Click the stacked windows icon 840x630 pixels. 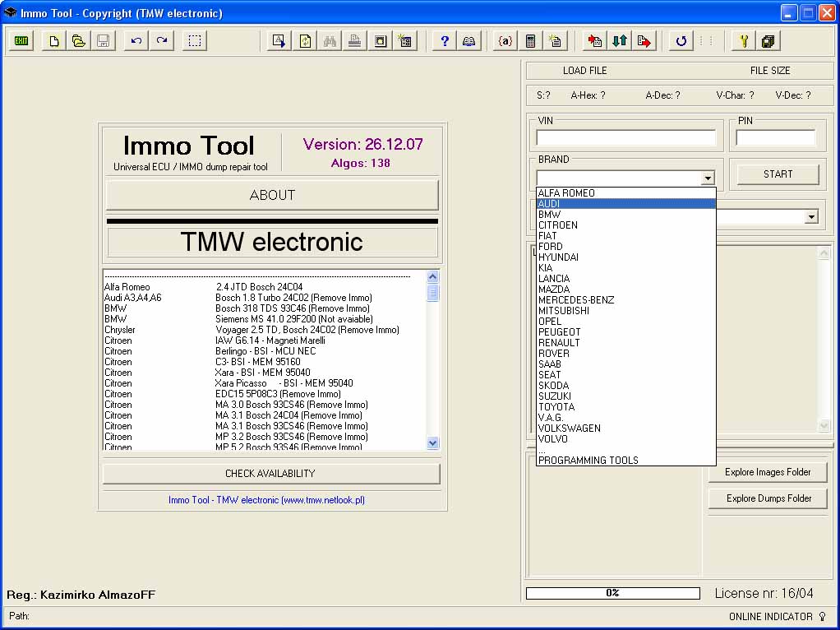[768, 41]
